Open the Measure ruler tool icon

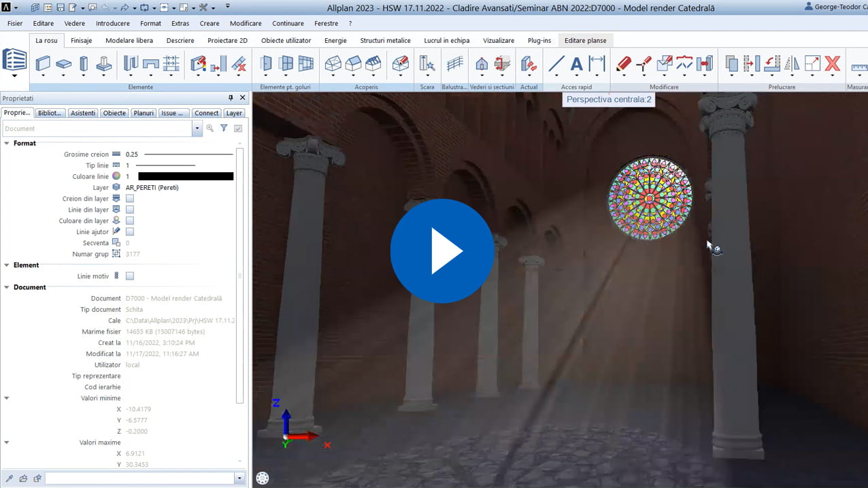pos(859,67)
